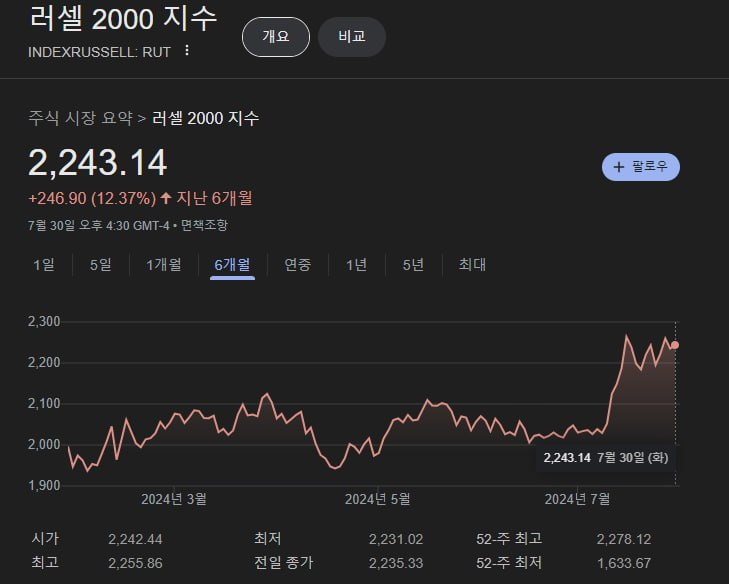Click the 2024년 3월 axis label

click(173, 499)
